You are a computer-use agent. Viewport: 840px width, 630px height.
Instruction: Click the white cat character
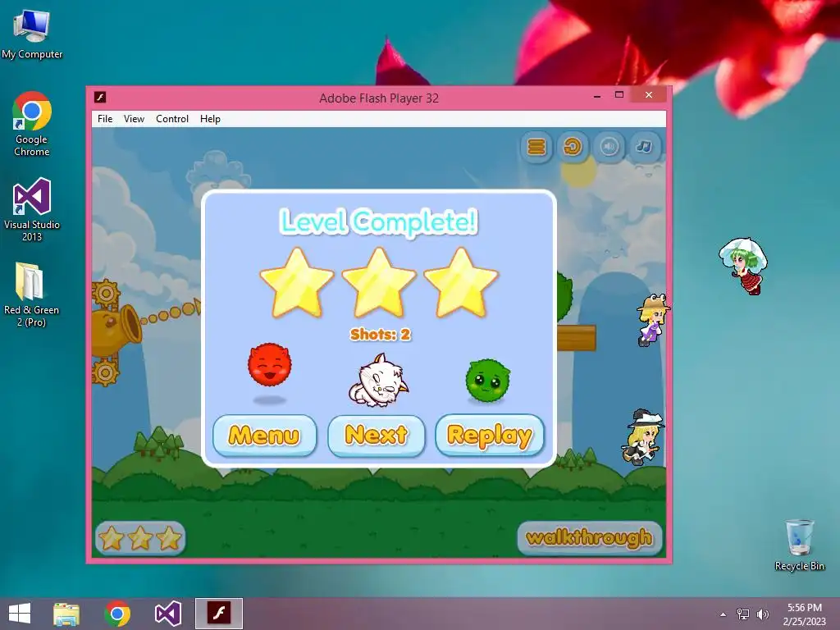[379, 381]
